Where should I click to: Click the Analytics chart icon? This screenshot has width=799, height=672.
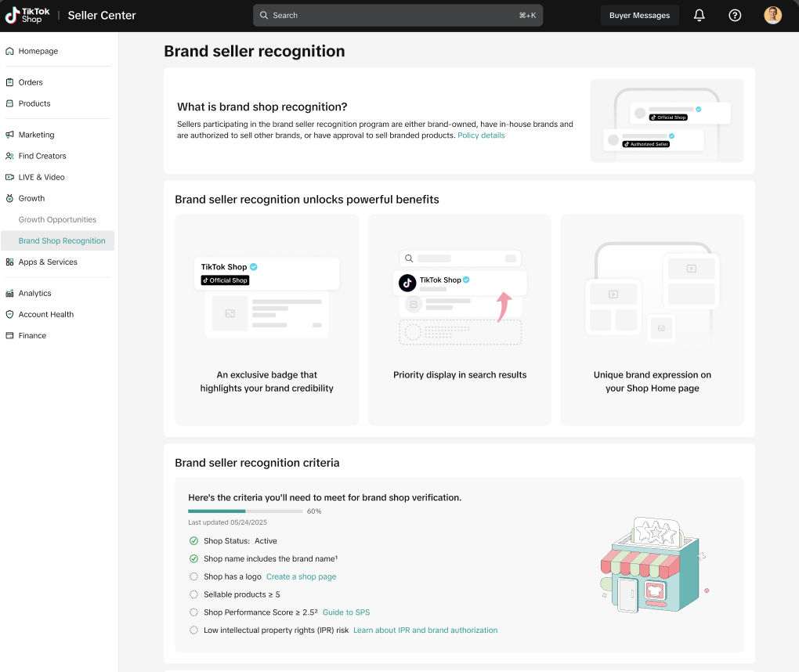(x=9, y=294)
